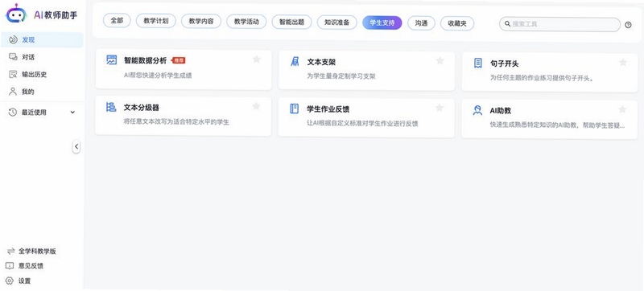Select the 学生支持 filter tab
644x291 pixels.
pyautogui.click(x=382, y=23)
